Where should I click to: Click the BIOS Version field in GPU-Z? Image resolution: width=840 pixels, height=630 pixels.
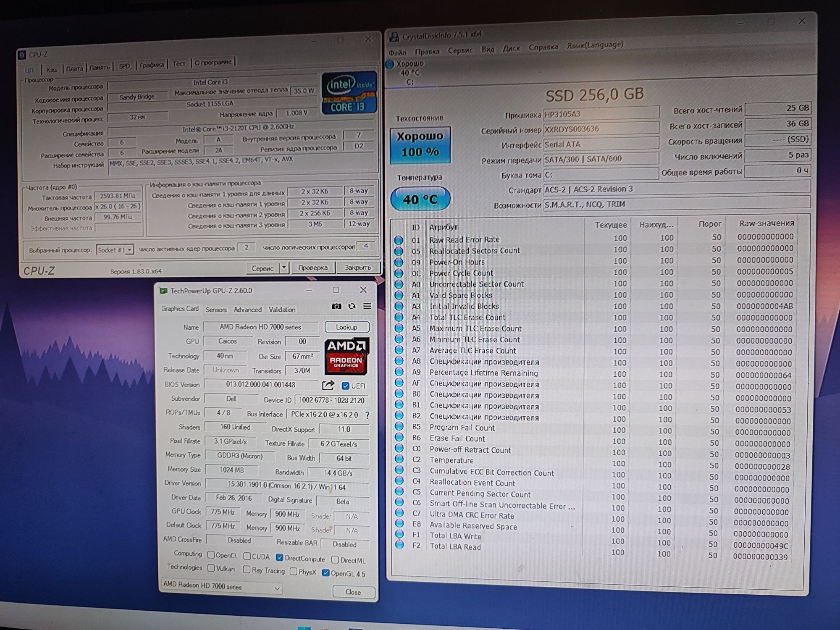[x=261, y=385]
